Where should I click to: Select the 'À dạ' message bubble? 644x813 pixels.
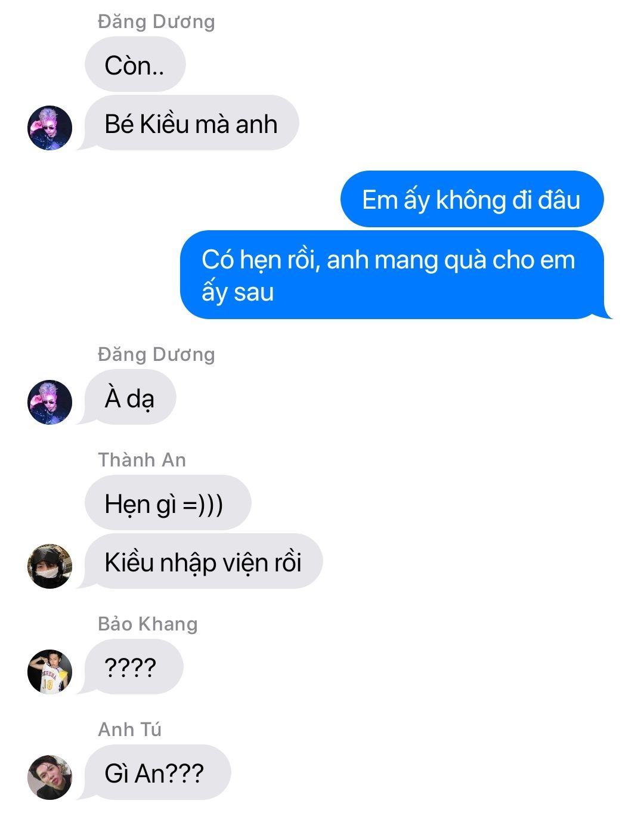coord(131,397)
